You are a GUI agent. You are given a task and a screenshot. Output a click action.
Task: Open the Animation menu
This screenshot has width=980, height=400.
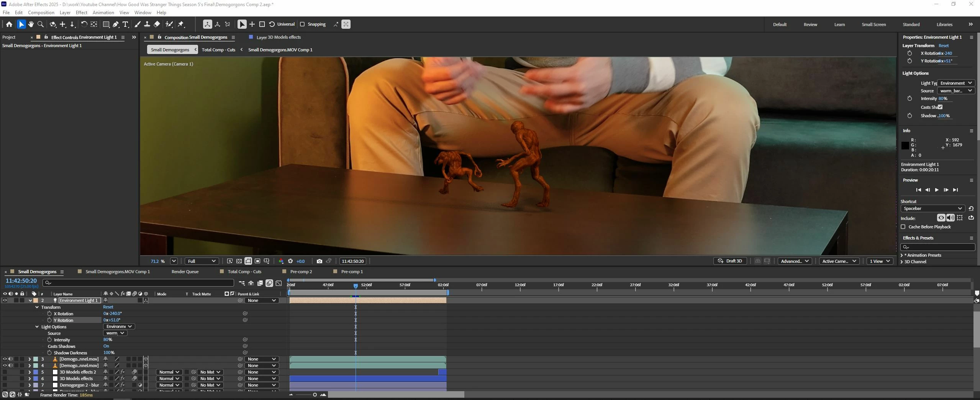click(x=103, y=12)
